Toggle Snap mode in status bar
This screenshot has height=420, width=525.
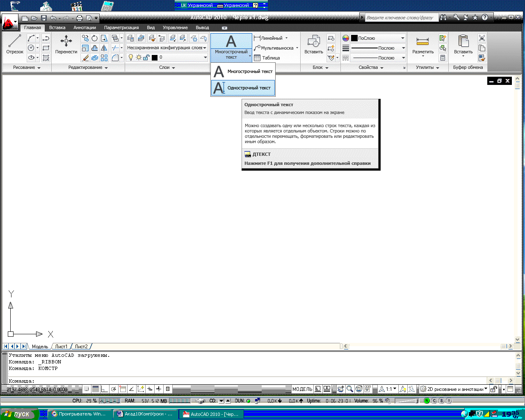(x=87, y=389)
